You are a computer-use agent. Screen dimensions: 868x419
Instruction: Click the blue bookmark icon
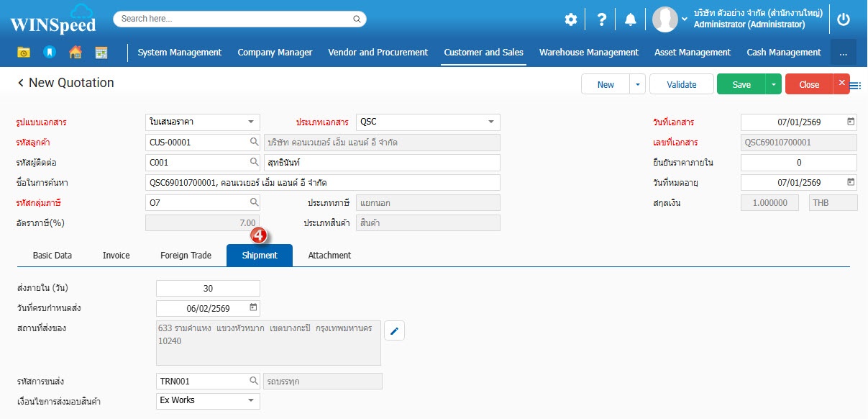tap(49, 53)
